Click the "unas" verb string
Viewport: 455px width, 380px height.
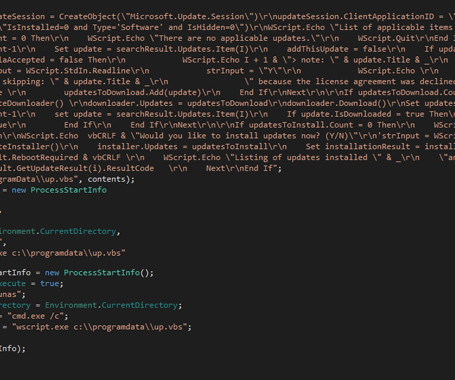coord(11,294)
